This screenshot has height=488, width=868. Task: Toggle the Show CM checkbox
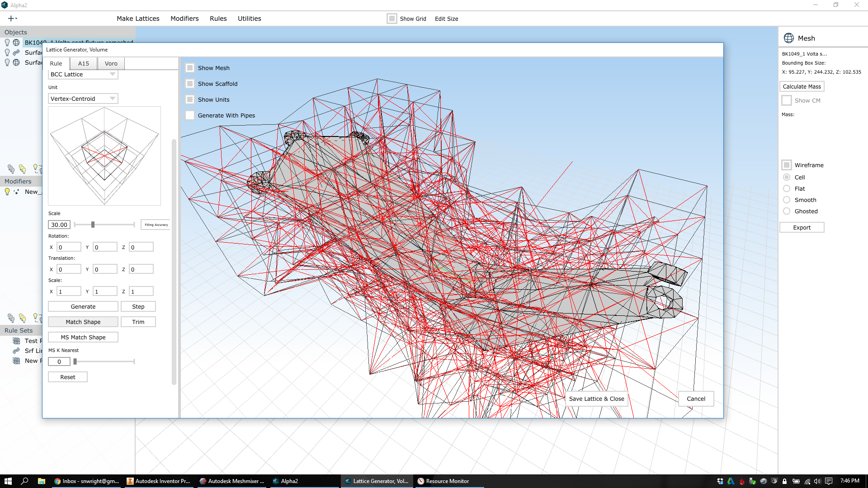tap(787, 100)
